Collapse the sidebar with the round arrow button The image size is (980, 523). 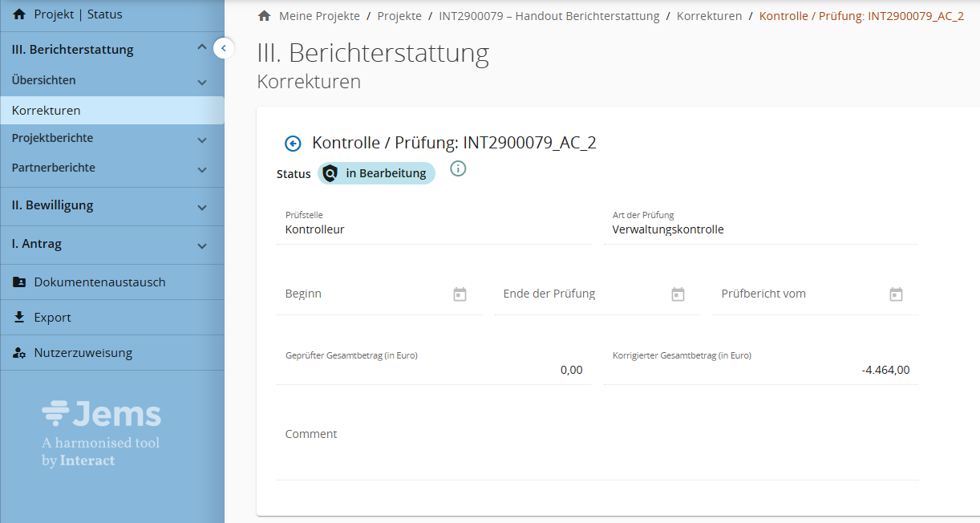[x=224, y=49]
